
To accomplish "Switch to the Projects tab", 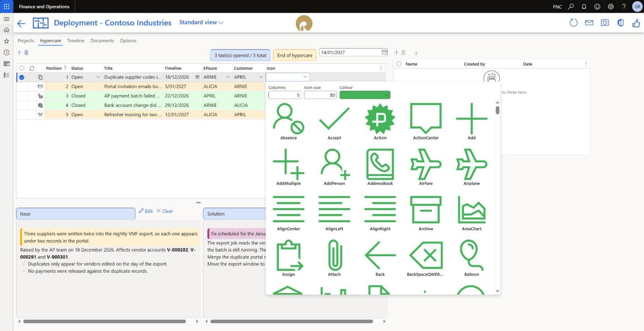I will [26, 41].
